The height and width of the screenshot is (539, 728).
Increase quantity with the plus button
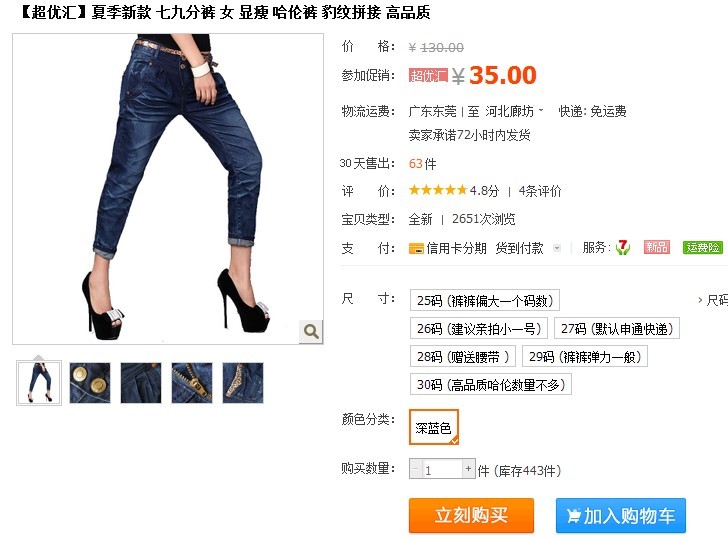tap(468, 469)
